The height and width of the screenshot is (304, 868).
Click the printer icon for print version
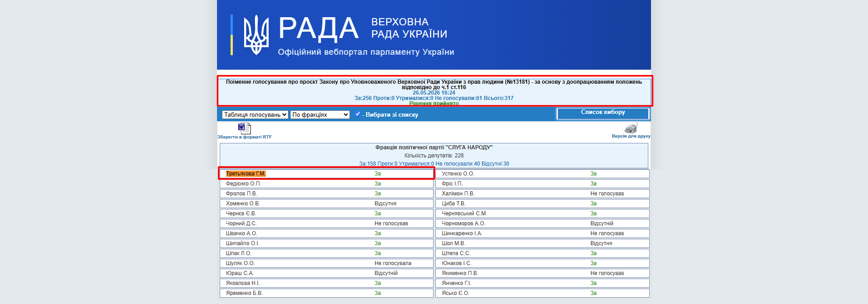click(x=631, y=128)
